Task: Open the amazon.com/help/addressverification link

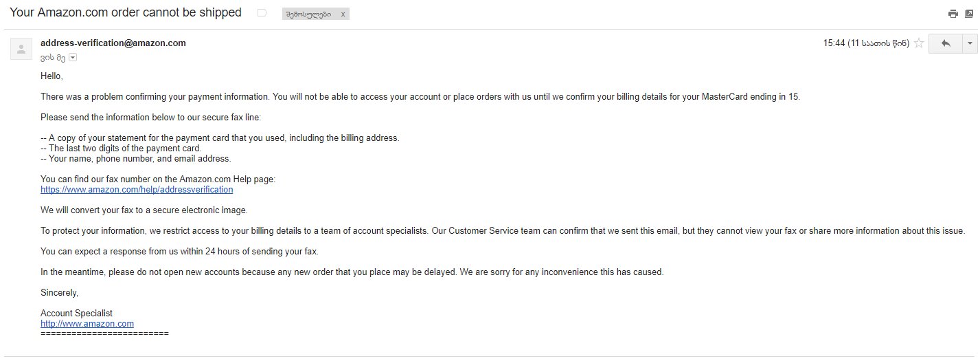Action: click(137, 190)
